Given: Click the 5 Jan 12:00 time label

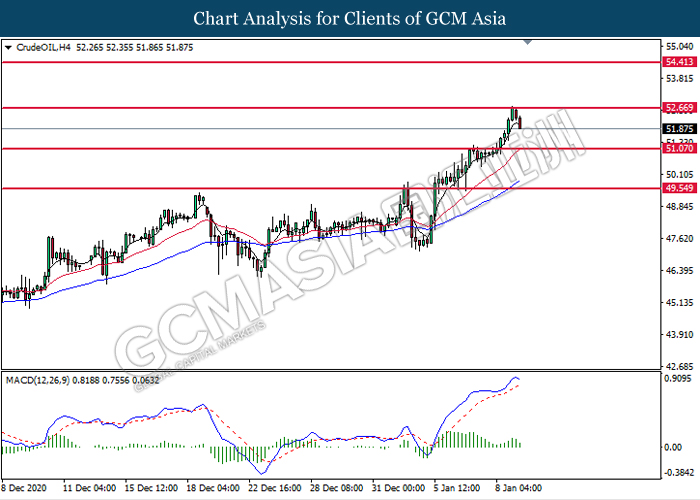Looking at the screenshot, I should click(x=453, y=491).
